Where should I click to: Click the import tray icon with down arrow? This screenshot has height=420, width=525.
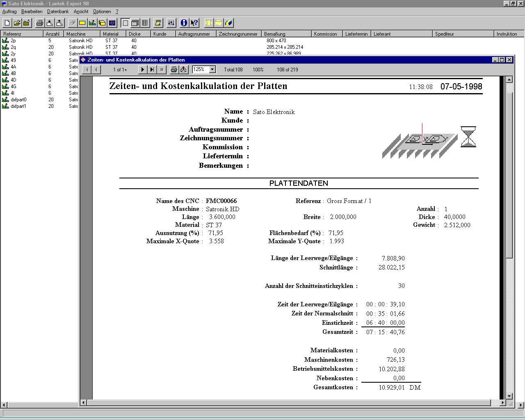[x=49, y=23]
